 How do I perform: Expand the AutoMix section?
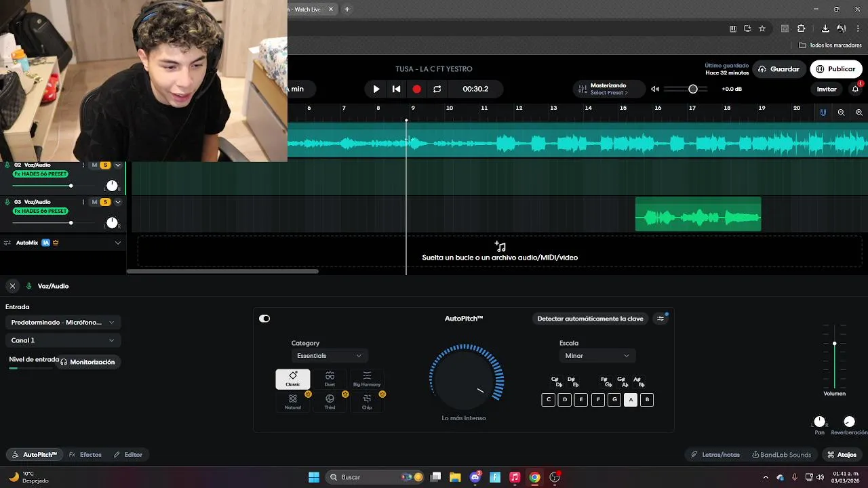coord(118,243)
